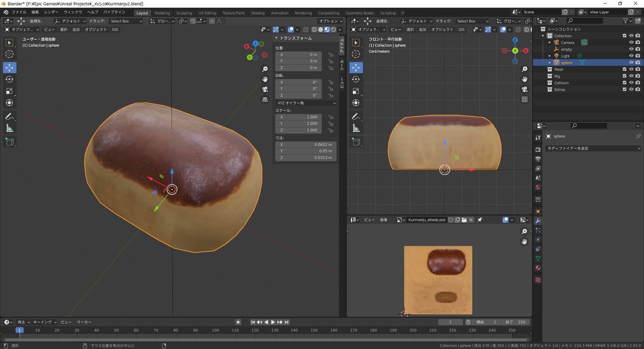Image resolution: width=644 pixels, height=349 pixels.
Task: Toggle lock on X location field
Action: pos(331,55)
